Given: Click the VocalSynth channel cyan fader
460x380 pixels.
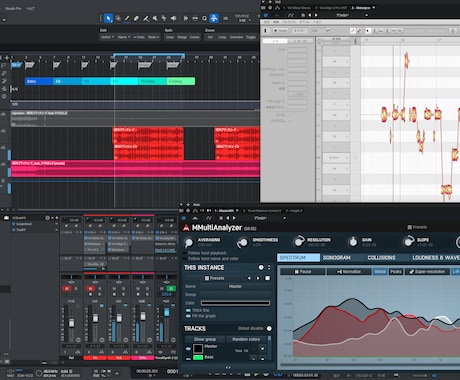Looking at the screenshot, I should coord(166,312).
